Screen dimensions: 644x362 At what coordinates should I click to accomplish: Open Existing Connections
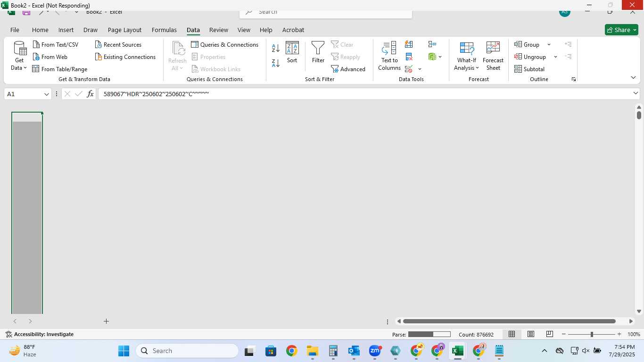pyautogui.click(x=125, y=57)
